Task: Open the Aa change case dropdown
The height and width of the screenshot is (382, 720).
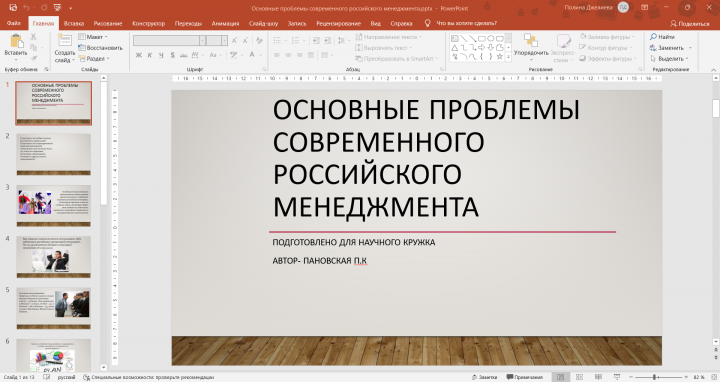Action: tap(214, 55)
